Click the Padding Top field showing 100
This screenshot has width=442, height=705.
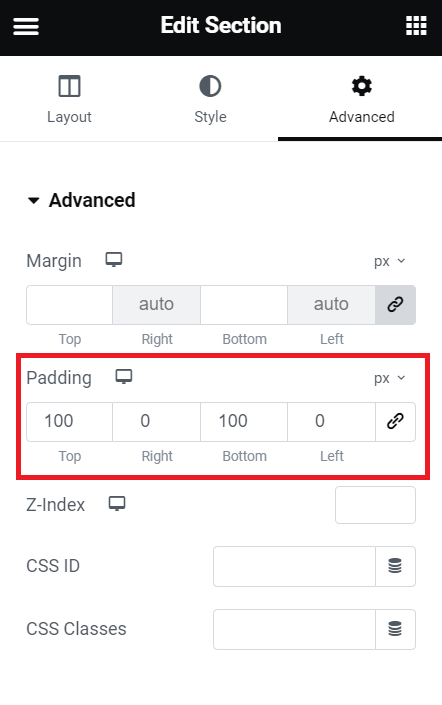click(69, 422)
